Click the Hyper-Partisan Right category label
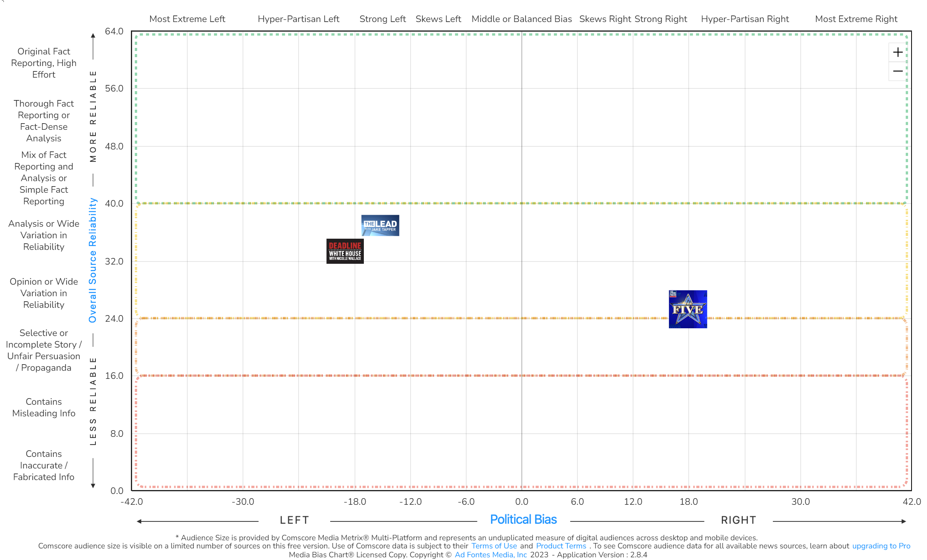This screenshot has height=560, width=927. coord(745,19)
